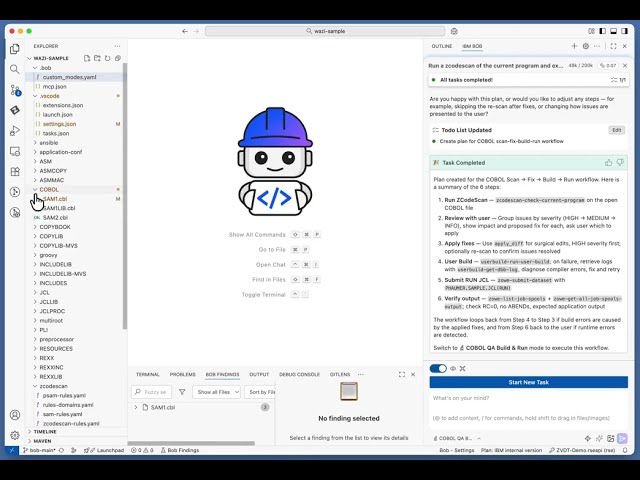Click the New File icon in Explorer header

(87, 58)
